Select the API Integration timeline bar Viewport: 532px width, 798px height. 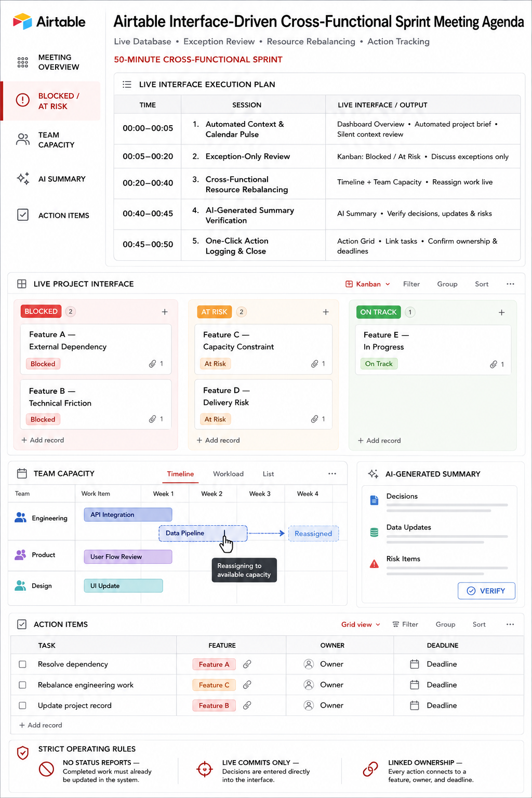point(128,514)
